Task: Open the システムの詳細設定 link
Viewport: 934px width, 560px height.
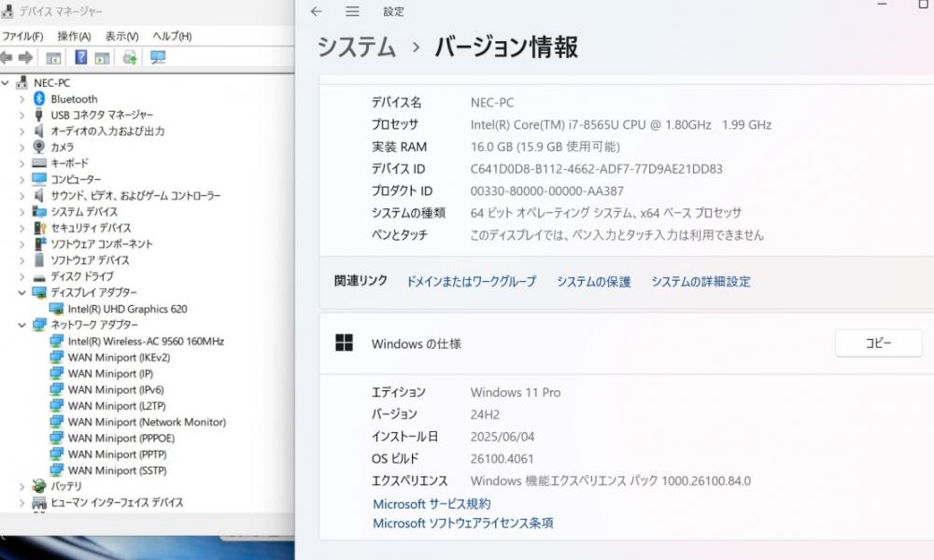Action: [x=701, y=282]
